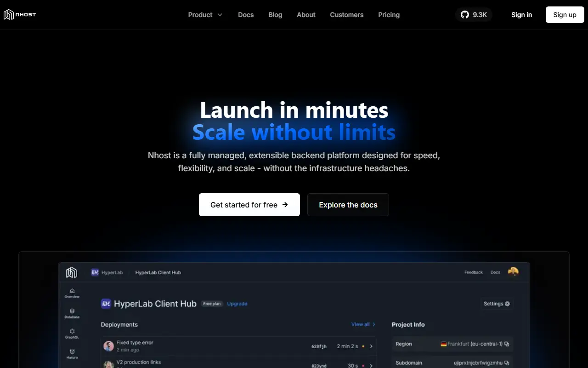Open the Fixed type error deployment chevron
This screenshot has width=588, height=368.
[x=371, y=346]
